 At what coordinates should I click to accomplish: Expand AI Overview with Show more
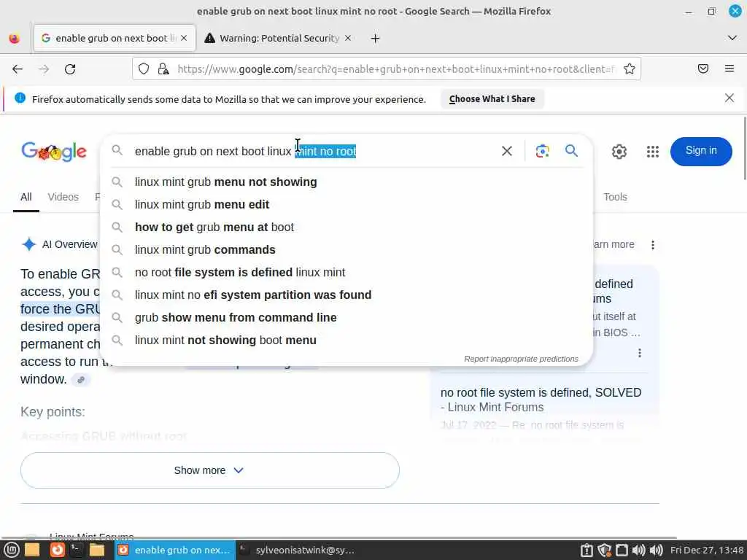[209, 470]
